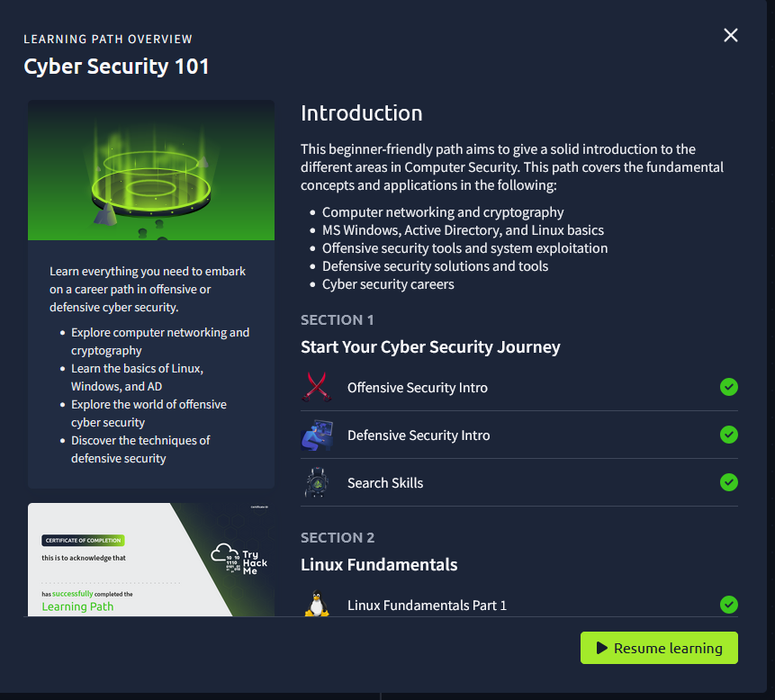Open Linux Fundamentals Part 1 room
Screen dimensions: 775x700
point(427,606)
